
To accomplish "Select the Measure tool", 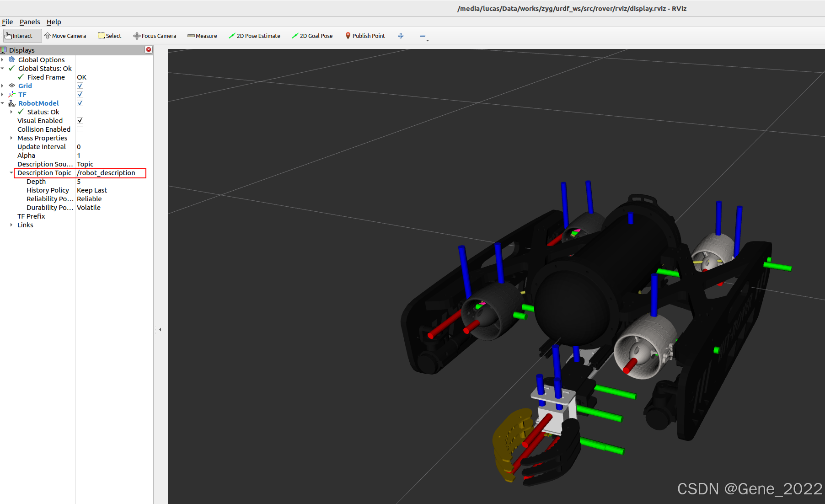I will 202,36.
